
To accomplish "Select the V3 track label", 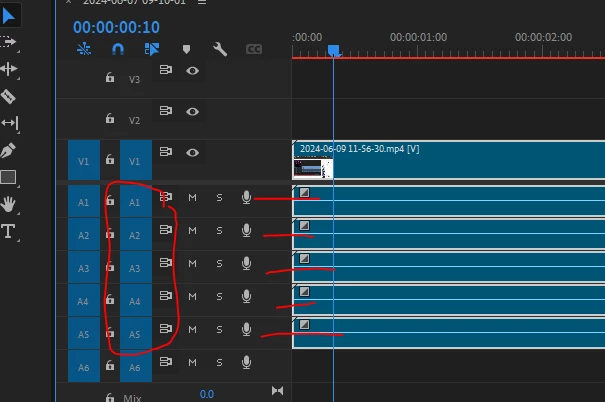I will tap(134, 79).
